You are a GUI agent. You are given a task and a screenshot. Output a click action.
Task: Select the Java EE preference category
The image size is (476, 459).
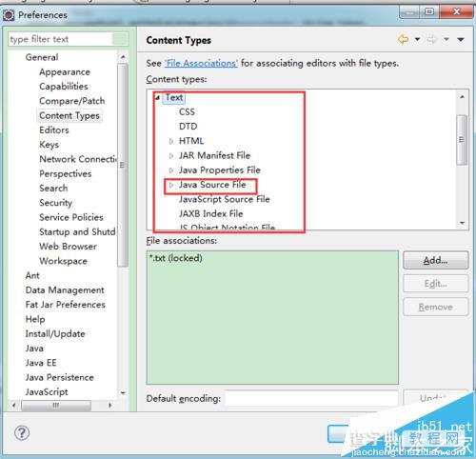41,363
